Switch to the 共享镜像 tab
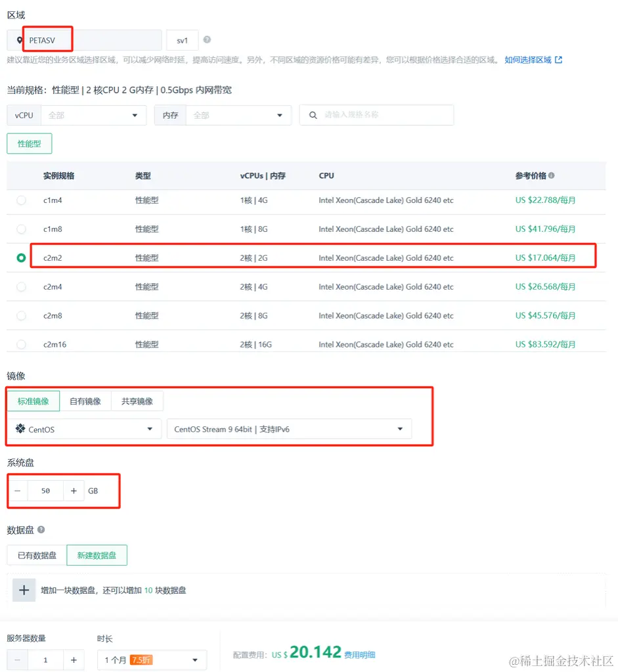This screenshot has height=672, width=618. click(137, 401)
